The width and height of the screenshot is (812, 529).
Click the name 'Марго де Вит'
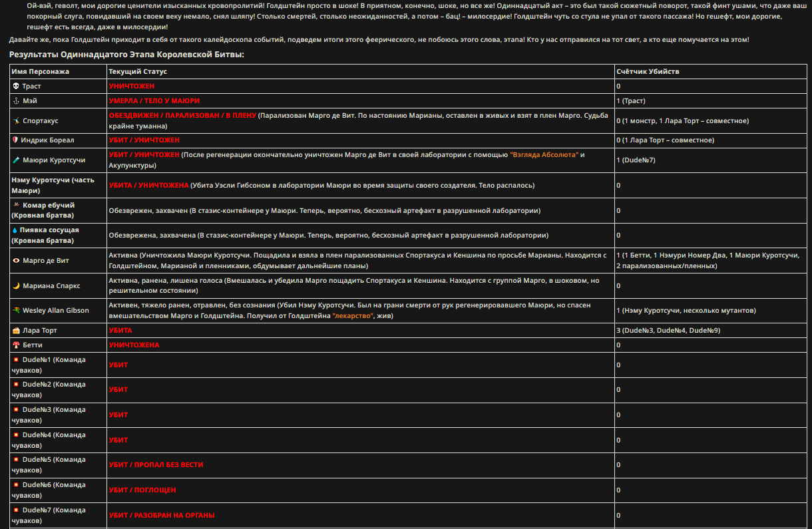pos(45,261)
